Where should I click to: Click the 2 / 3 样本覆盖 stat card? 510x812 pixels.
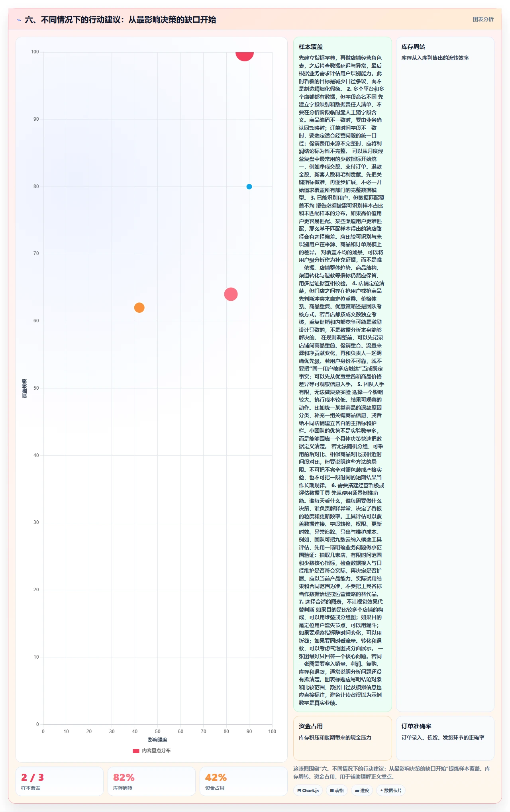click(59, 781)
